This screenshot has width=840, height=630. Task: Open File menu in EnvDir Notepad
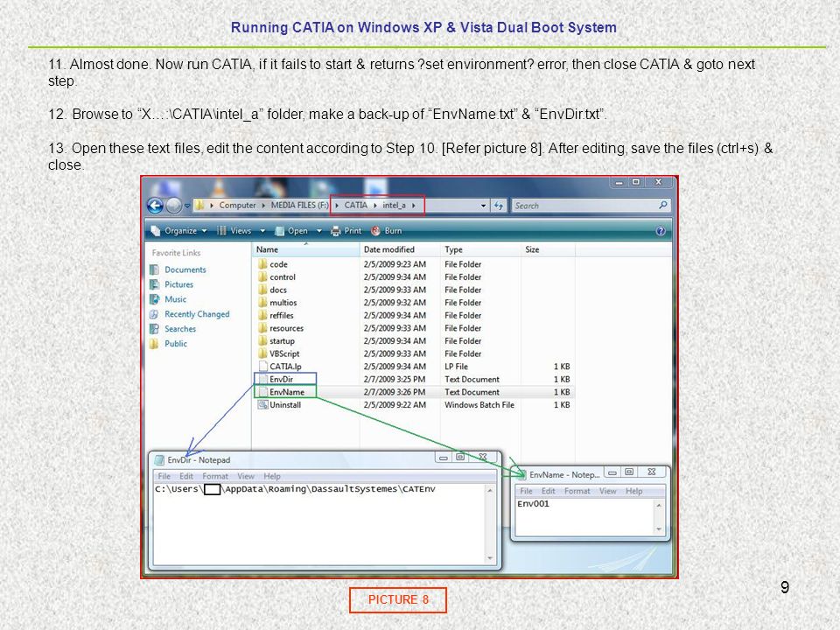click(x=164, y=476)
